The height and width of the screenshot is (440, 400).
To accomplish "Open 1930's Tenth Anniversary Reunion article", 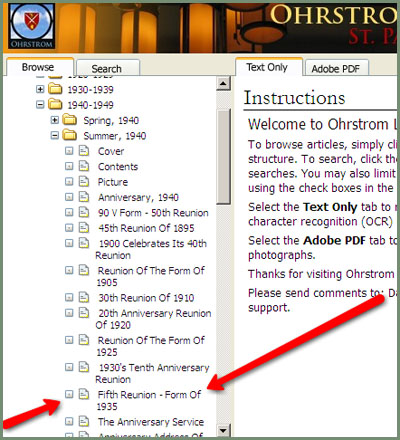I will point(152,373).
